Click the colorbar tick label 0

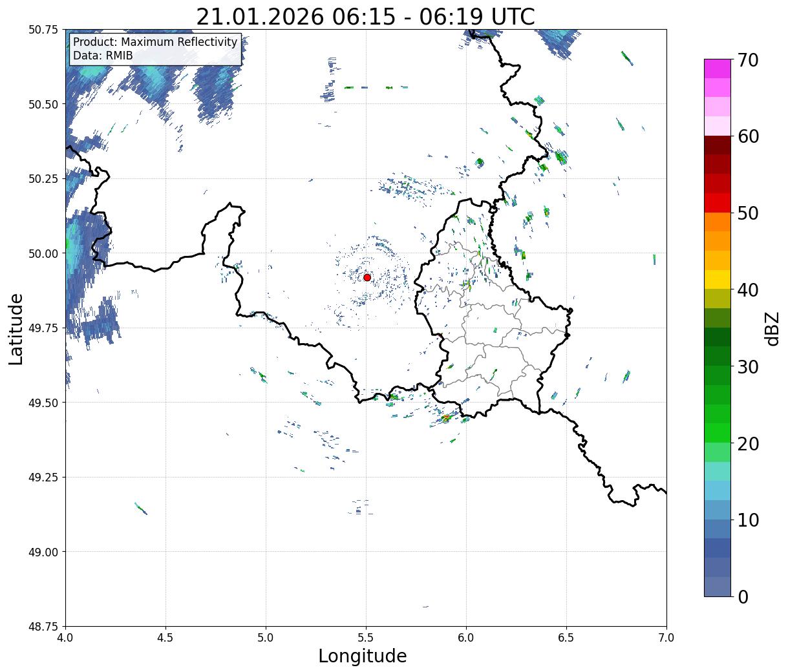click(x=742, y=596)
